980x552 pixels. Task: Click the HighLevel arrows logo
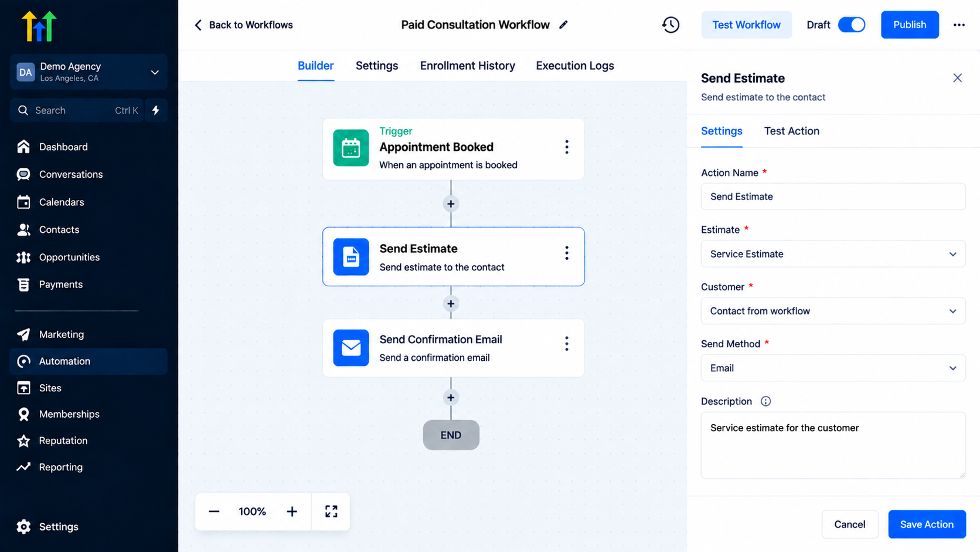[39, 26]
